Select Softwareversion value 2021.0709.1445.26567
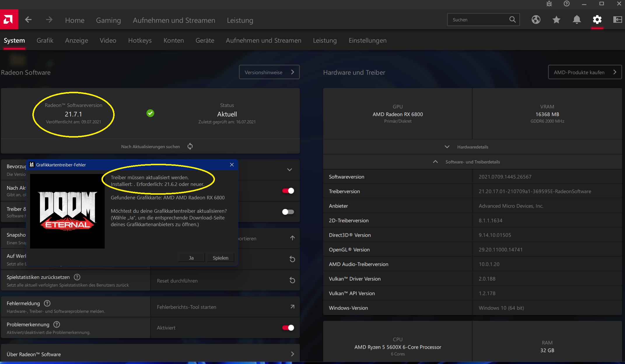 point(505,177)
